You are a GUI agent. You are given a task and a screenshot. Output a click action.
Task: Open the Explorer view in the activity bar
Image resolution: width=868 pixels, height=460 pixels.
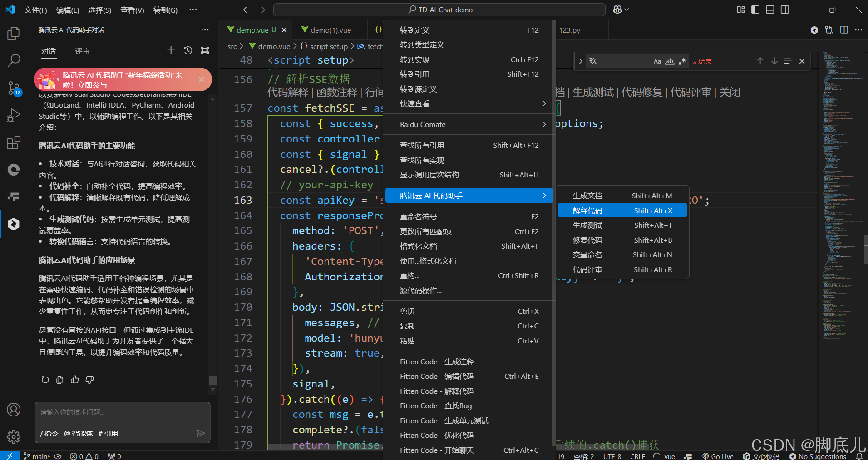14,33
